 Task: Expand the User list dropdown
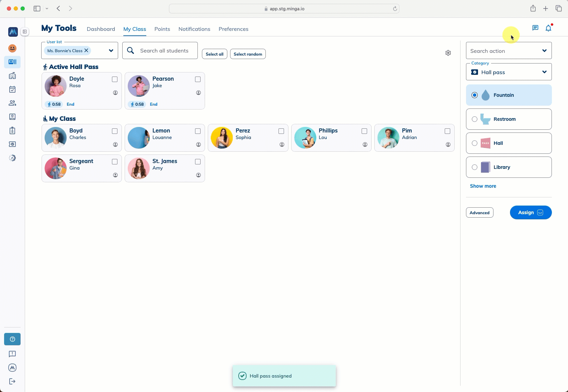click(111, 51)
